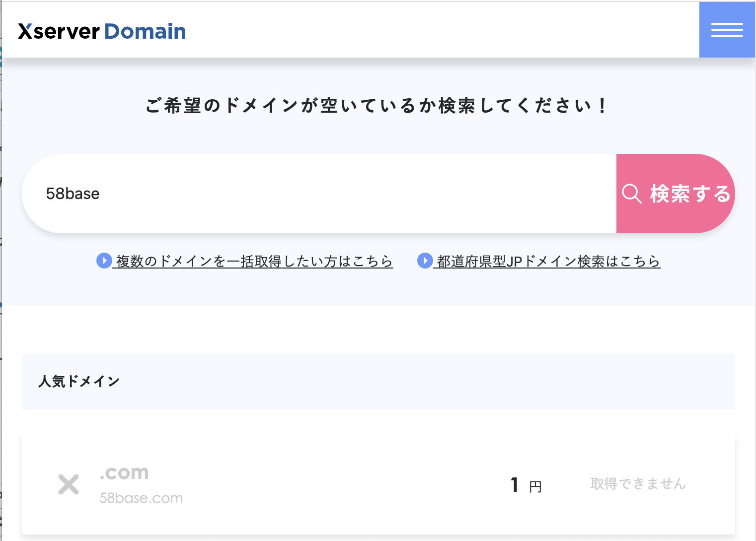This screenshot has height=541, width=756.
Task: Select the large .com domain label
Action: pos(124,473)
